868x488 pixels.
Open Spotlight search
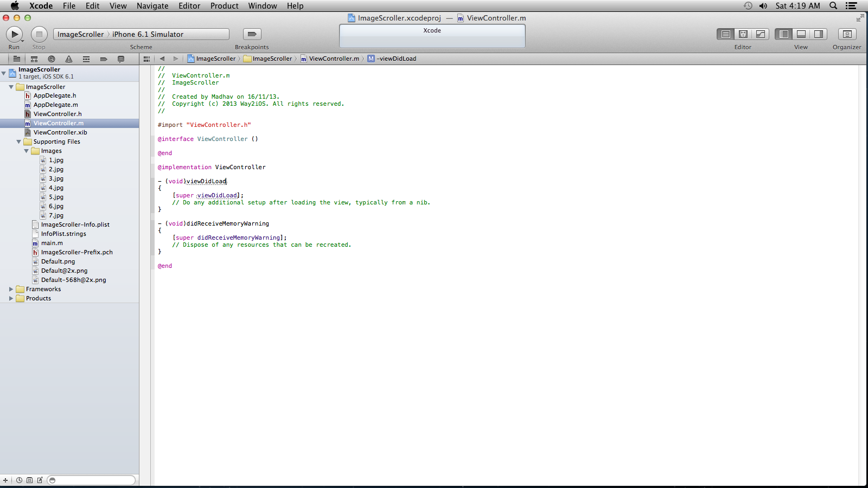833,6
